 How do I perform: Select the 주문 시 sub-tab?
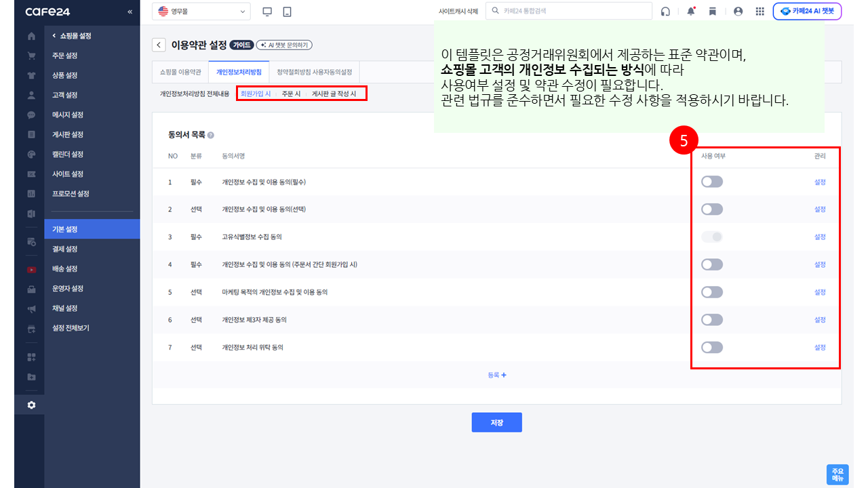click(x=292, y=94)
